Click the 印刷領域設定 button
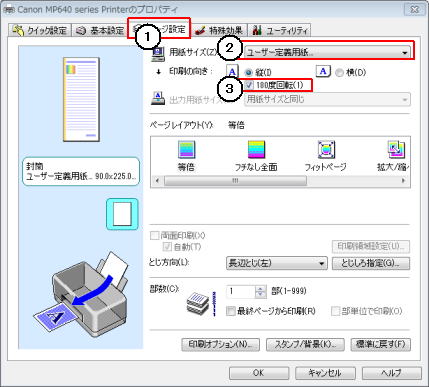This screenshot has height=387, width=429. 371,246
